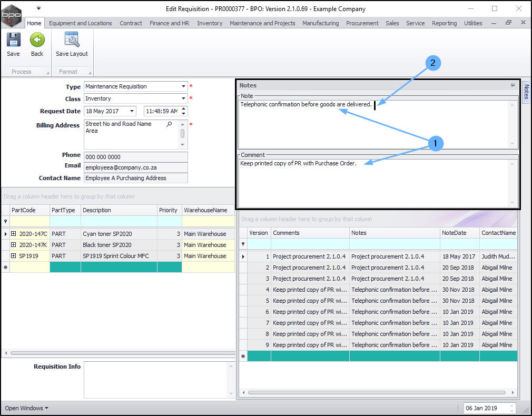The height and width of the screenshot is (416, 532).
Task: Switch to the Inventory ribbon tab
Action: pos(210,23)
